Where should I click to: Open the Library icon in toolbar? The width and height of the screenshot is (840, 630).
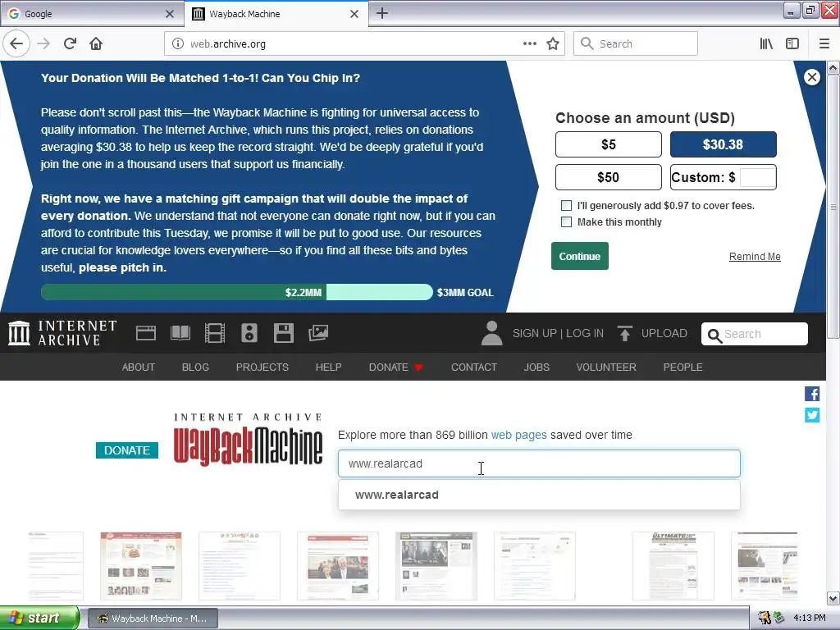tap(766, 43)
